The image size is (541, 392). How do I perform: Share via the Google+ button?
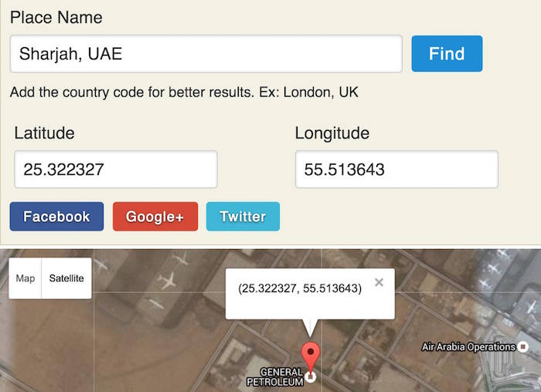[x=155, y=217]
